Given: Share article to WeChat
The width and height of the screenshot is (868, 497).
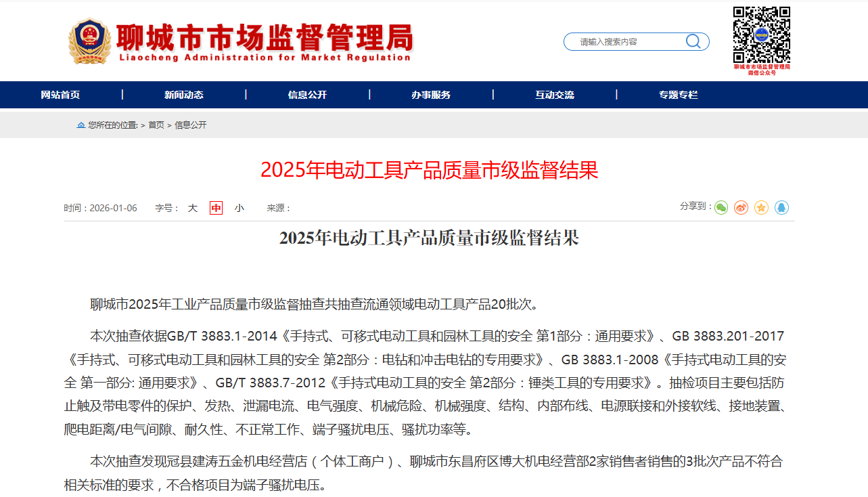Looking at the screenshot, I should 721,208.
